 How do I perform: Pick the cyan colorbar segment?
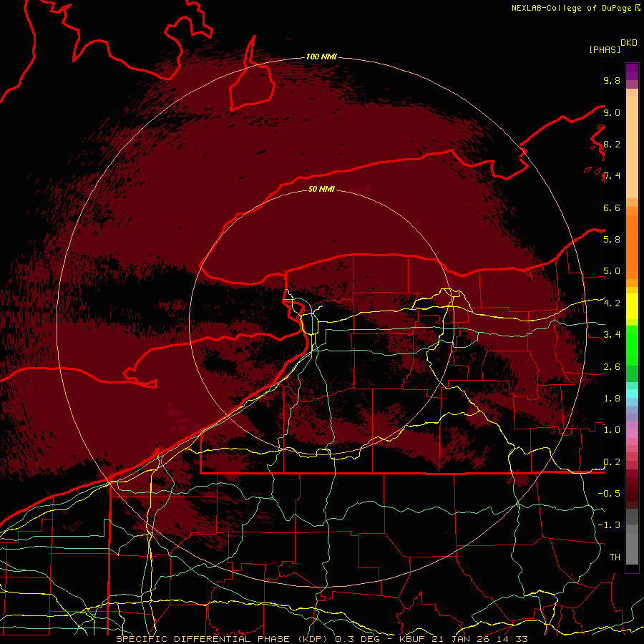(632, 394)
